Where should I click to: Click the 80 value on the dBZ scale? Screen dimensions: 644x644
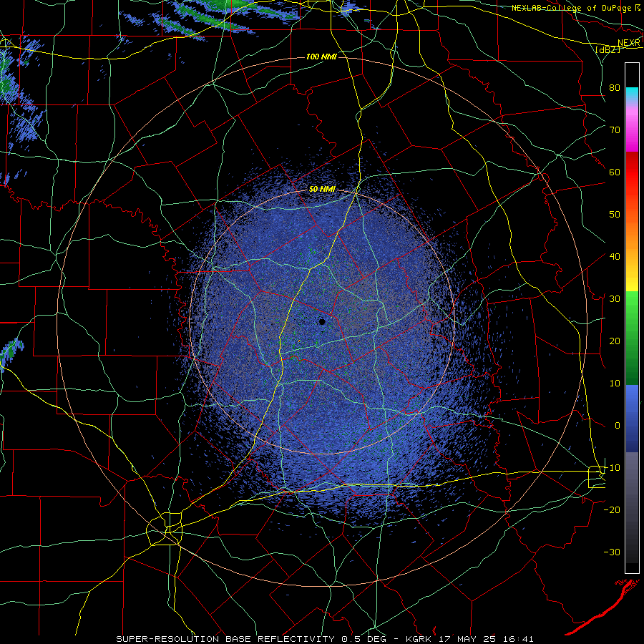click(615, 87)
